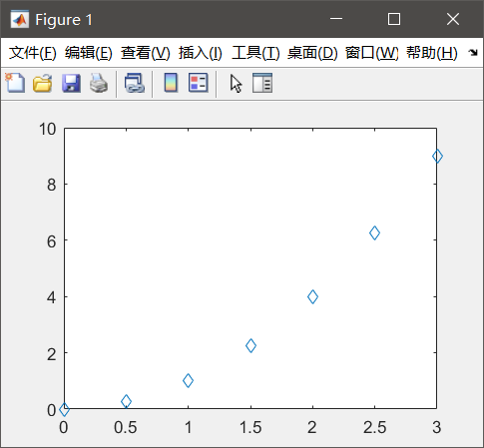Click the x-axis tick label 1.5

coord(250,428)
